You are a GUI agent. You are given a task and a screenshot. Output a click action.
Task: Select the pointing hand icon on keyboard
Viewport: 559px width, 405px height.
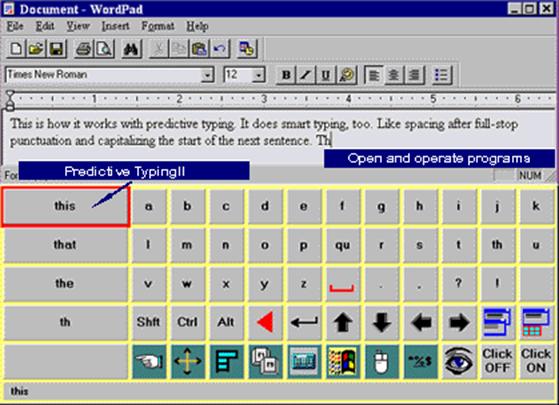pyautogui.click(x=149, y=362)
